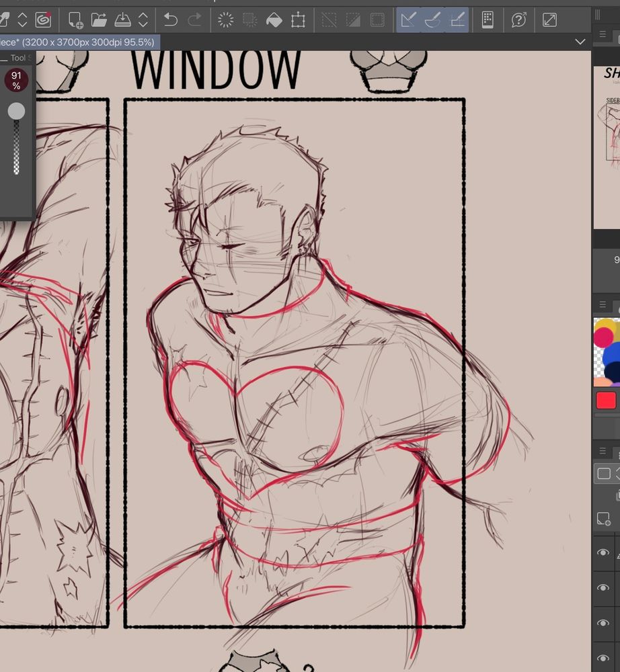Click the 91% opacity indicator
This screenshot has height=672, width=620.
[16, 80]
